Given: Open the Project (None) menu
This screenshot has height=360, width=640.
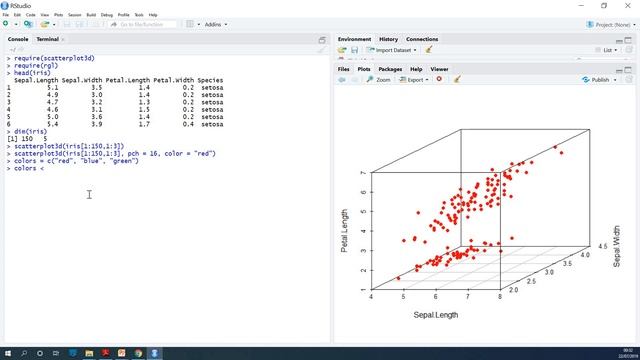Looking at the screenshot, I should (x=611, y=24).
